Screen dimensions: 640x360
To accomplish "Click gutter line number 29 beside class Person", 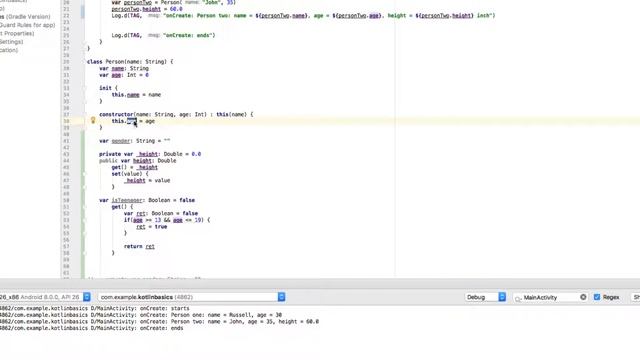I will (66, 62).
